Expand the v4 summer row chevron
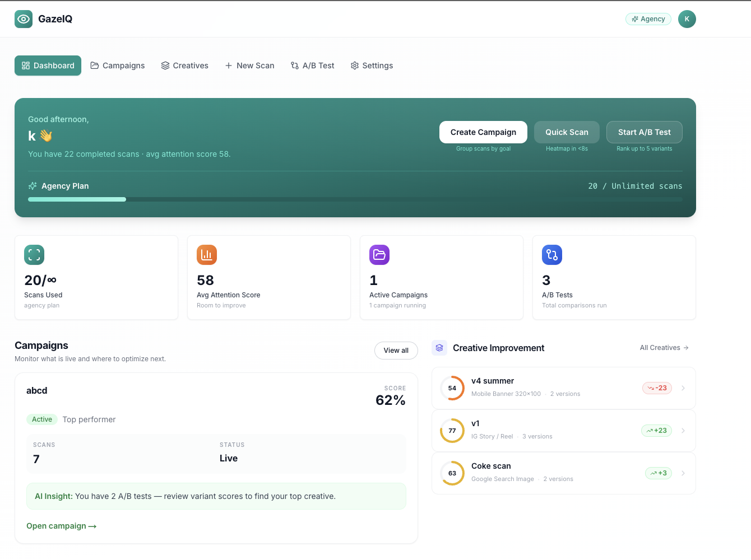Screen dimensions: 751x560 (683, 388)
